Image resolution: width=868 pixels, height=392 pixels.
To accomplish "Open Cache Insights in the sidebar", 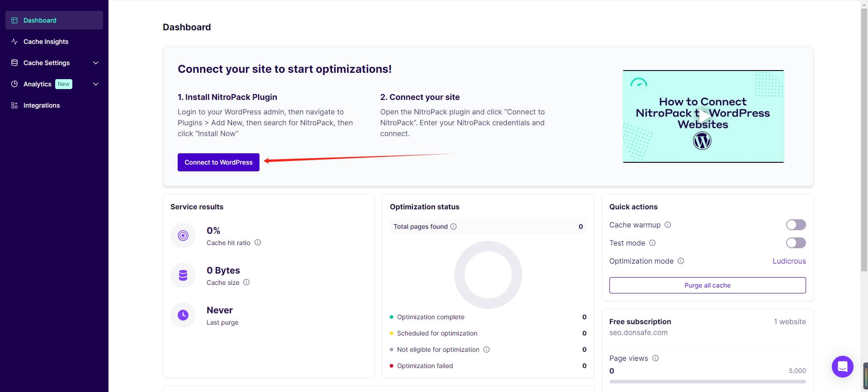I will [46, 42].
